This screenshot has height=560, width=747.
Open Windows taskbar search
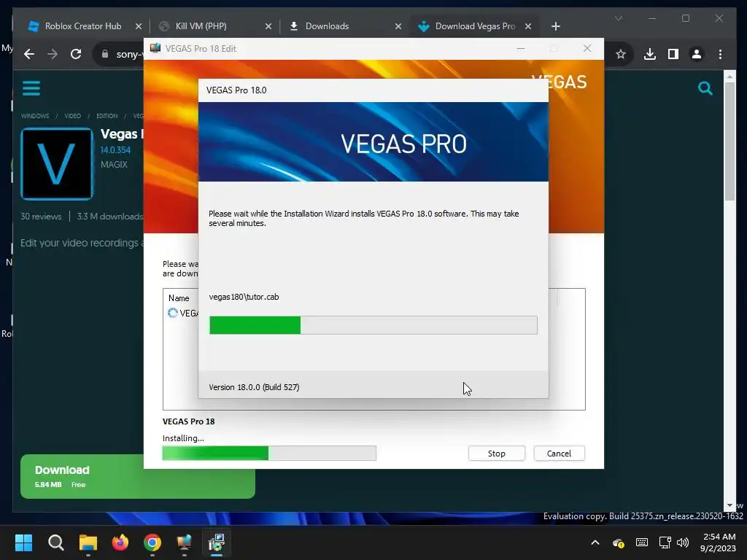(x=55, y=542)
